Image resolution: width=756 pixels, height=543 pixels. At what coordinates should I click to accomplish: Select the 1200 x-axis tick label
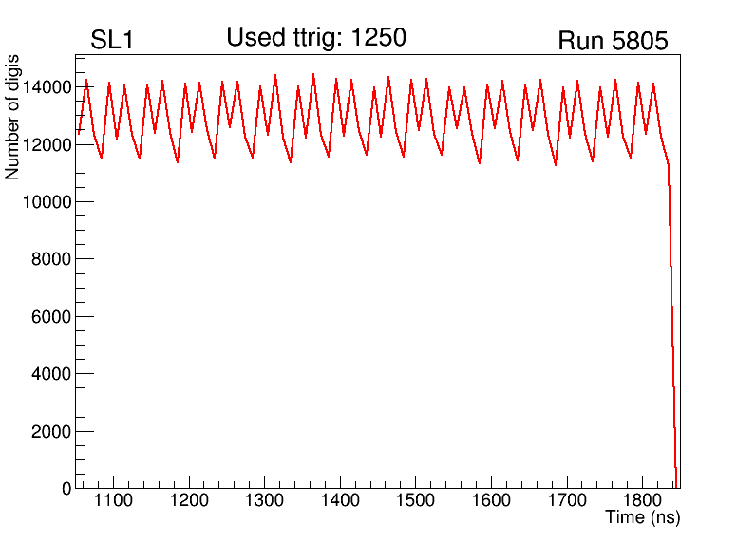coord(189,501)
